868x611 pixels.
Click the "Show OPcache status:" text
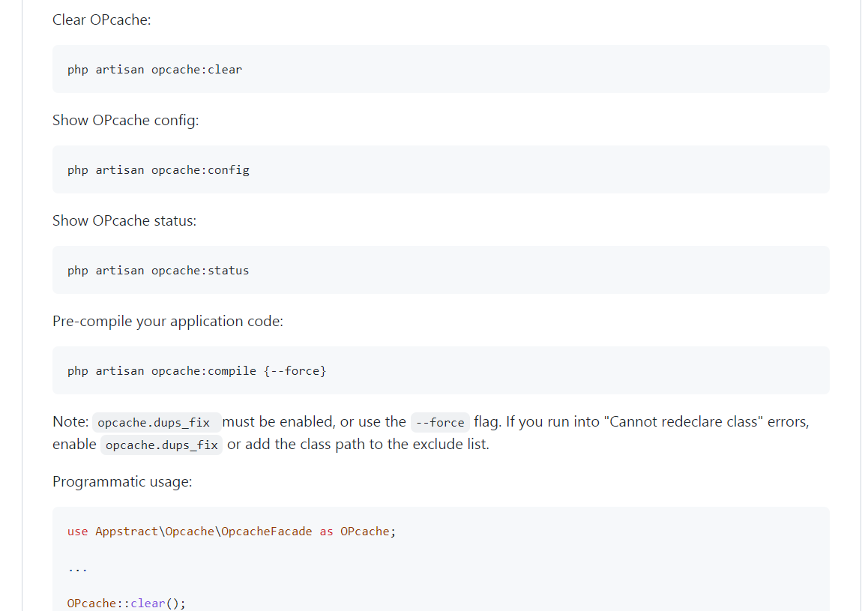pos(124,220)
